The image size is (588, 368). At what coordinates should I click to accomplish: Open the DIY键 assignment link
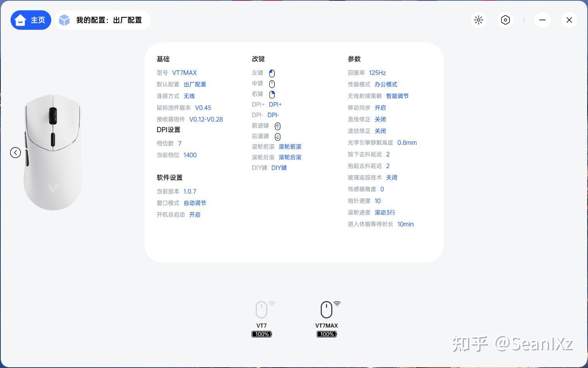(x=279, y=168)
